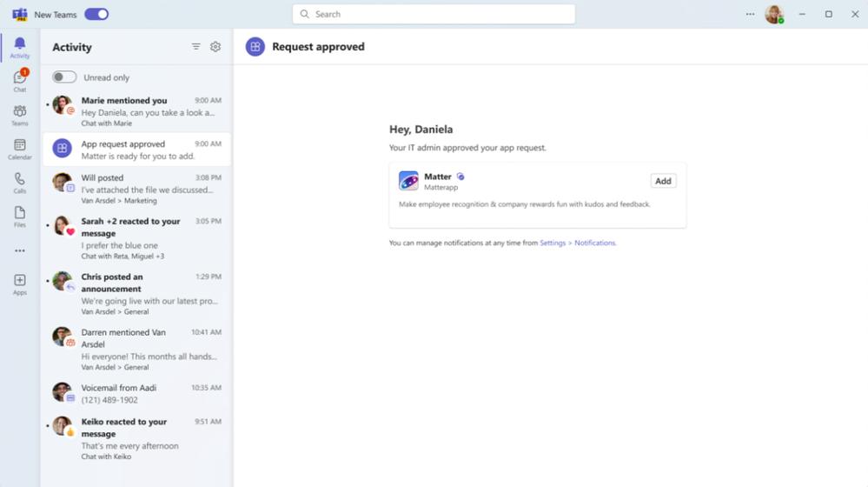
Task: Open Chris posted an announcement item
Action: click(136, 294)
